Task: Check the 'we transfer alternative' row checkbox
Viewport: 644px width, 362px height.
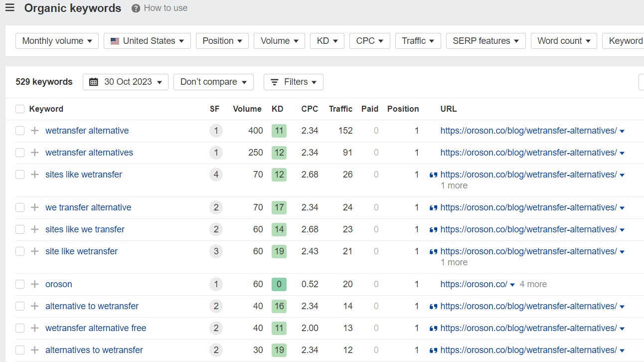Action: coord(20,207)
